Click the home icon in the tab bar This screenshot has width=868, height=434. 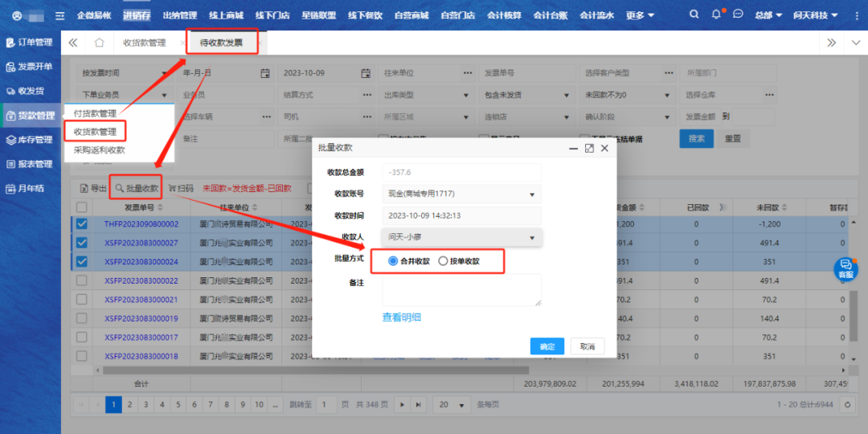[100, 43]
